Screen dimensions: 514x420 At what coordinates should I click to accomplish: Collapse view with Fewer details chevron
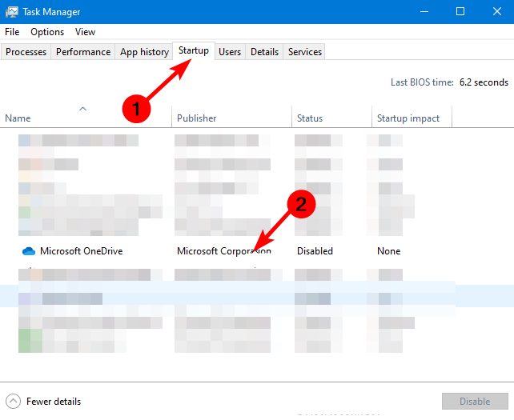click(14, 401)
